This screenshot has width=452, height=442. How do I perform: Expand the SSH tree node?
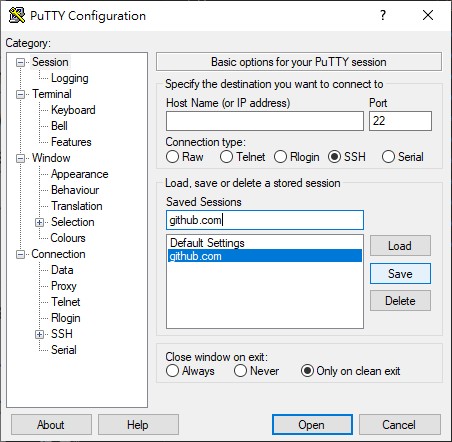coord(39,334)
